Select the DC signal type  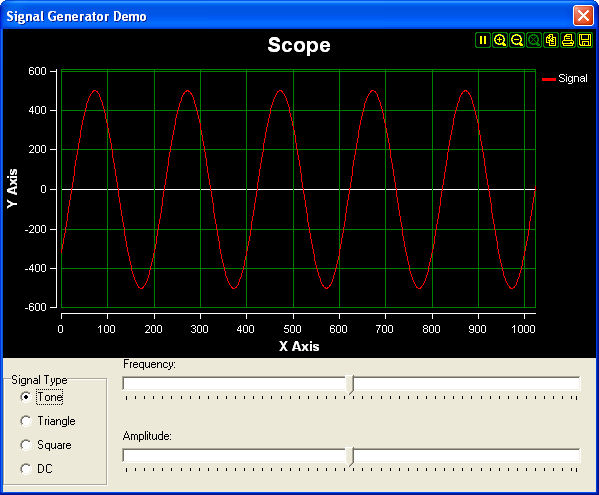point(37,469)
